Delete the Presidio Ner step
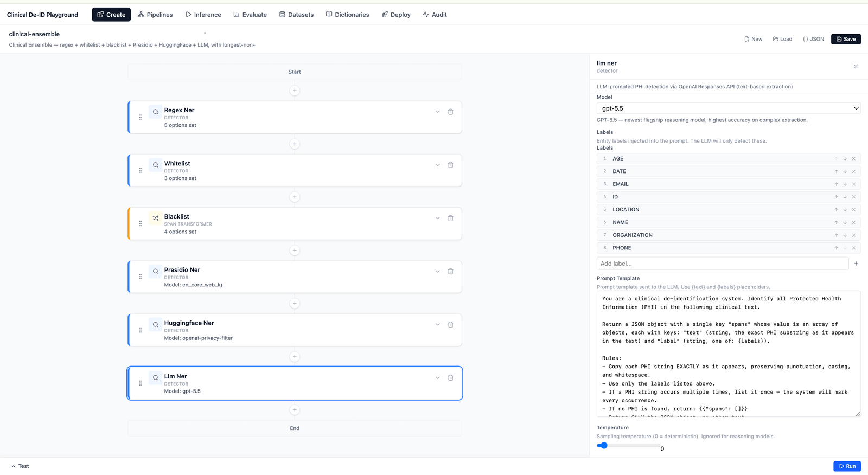 [450, 271]
